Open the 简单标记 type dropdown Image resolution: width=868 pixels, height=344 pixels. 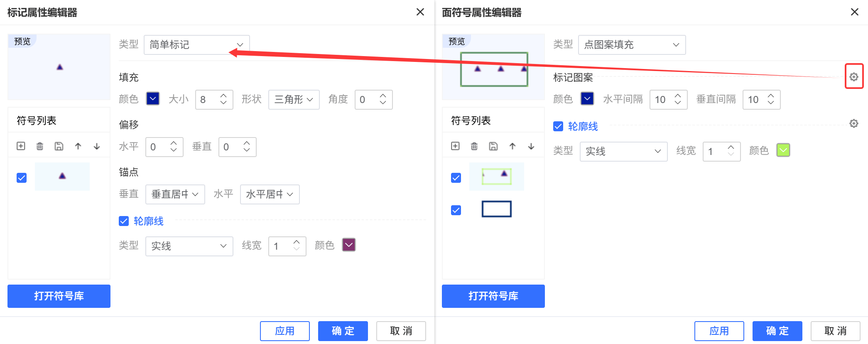(x=196, y=45)
